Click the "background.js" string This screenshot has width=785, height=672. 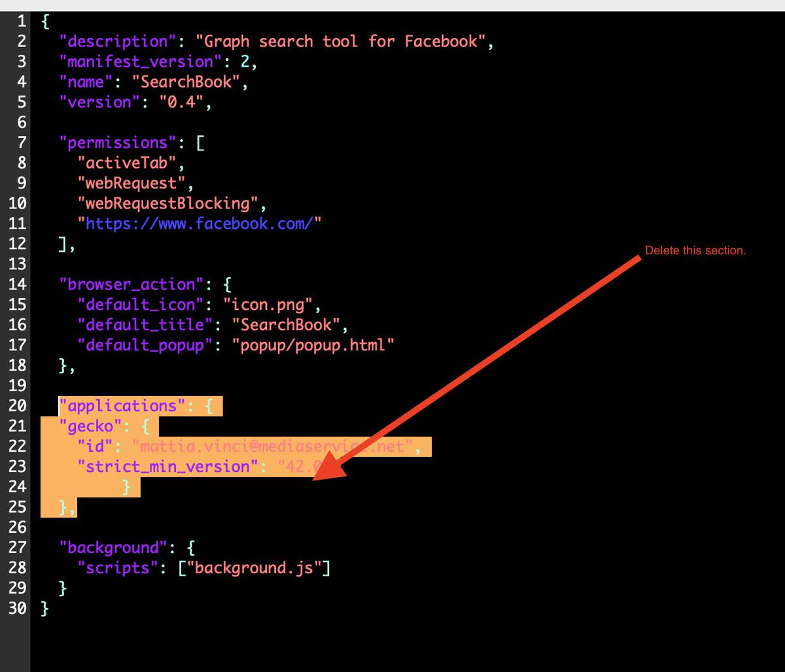[254, 568]
